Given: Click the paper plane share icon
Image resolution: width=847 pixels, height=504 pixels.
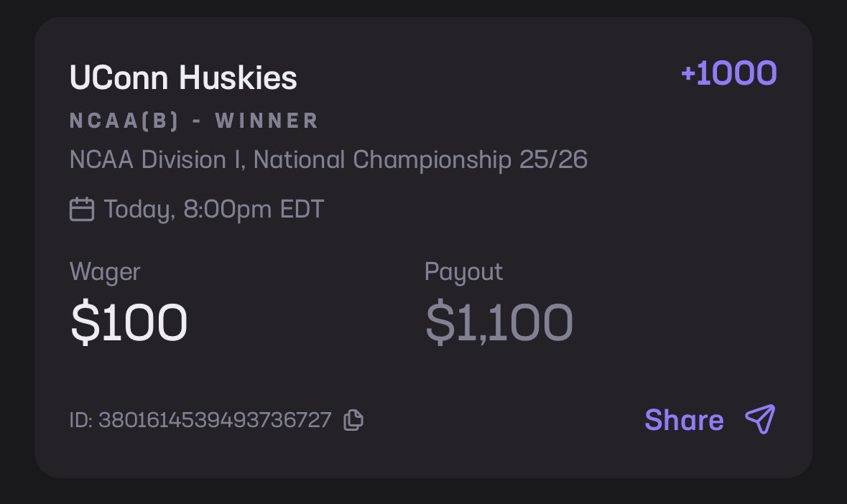Looking at the screenshot, I should (x=759, y=420).
